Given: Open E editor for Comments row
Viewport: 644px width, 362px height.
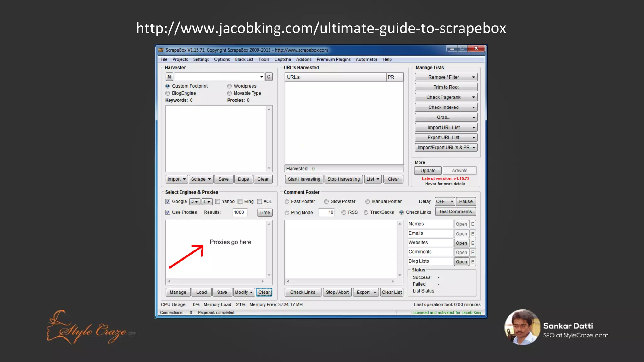Looking at the screenshot, I should 473,252.
